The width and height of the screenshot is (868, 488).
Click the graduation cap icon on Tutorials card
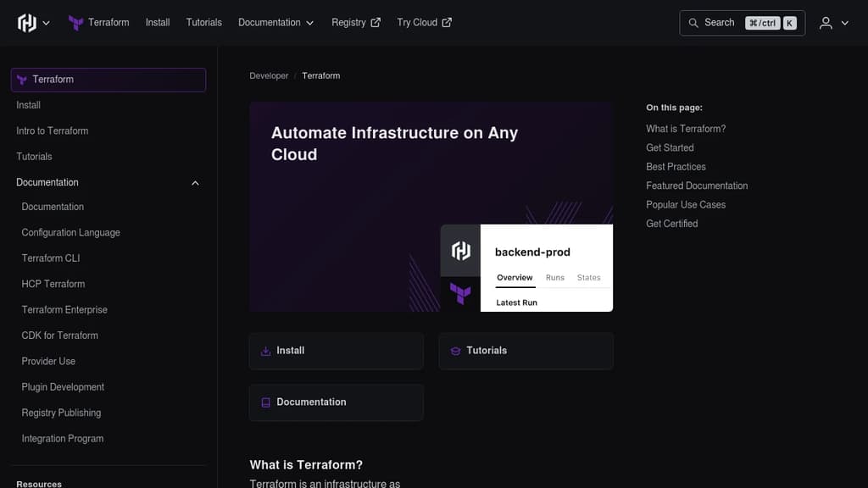[455, 352]
